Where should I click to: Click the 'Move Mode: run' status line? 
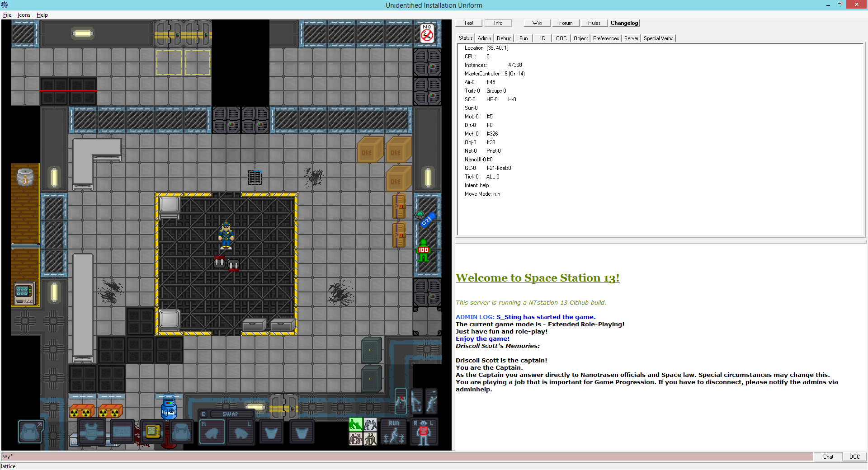(482, 194)
